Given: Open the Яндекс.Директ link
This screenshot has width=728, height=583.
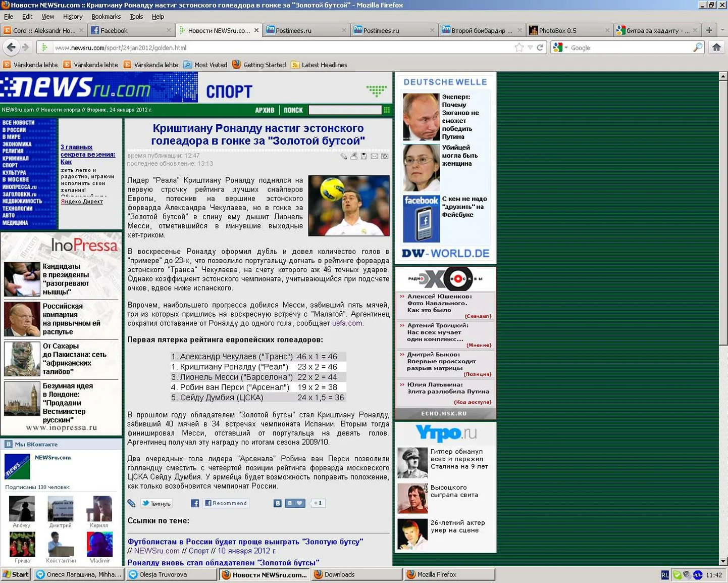Looking at the screenshot, I should tap(82, 202).
